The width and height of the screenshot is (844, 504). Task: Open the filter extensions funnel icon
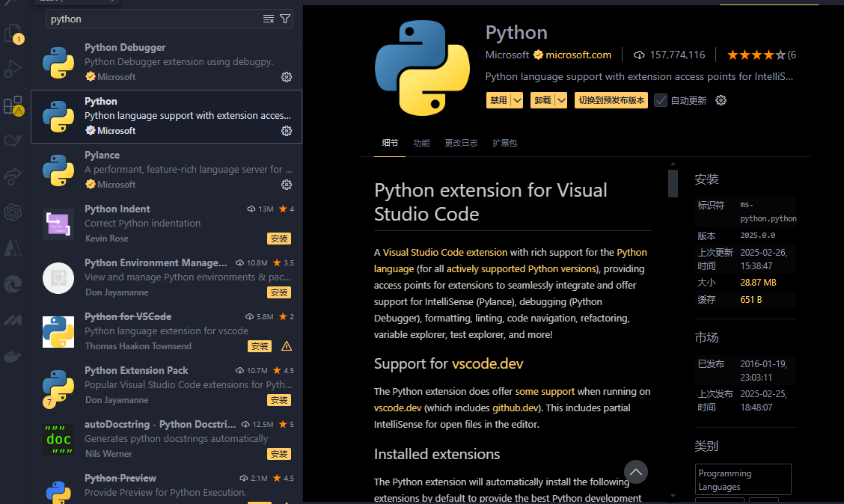[x=285, y=19]
